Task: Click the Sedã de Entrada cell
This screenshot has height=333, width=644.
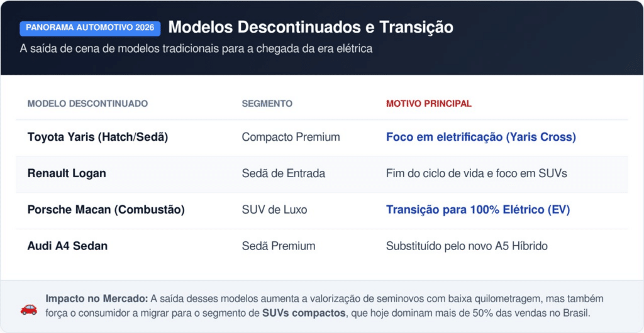Action: [x=283, y=173]
